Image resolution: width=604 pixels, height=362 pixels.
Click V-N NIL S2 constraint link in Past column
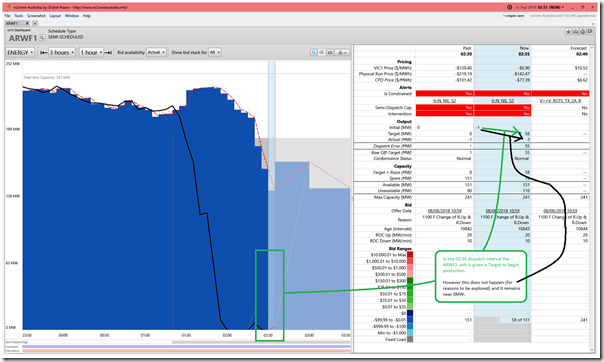(444, 101)
